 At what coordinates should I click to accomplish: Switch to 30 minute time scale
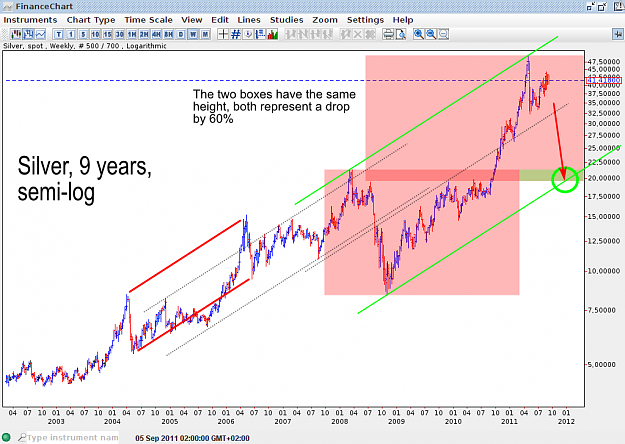(120, 35)
